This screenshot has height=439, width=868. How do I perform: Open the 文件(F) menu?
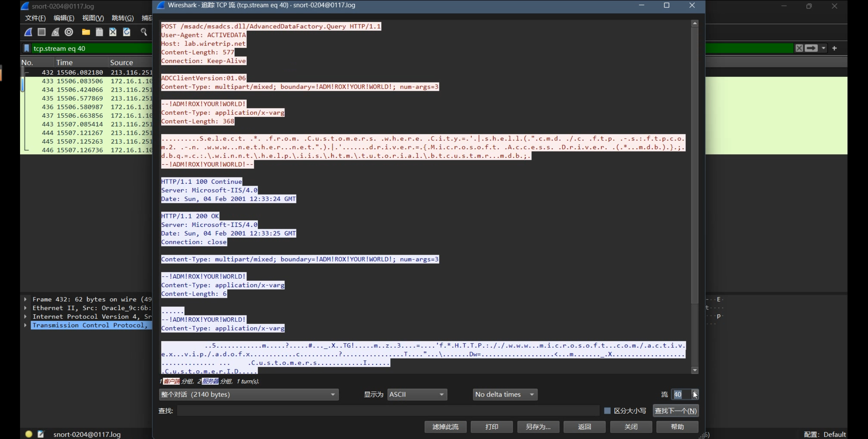pos(35,18)
